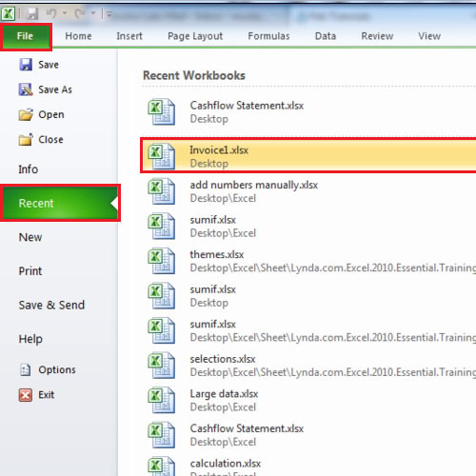The height and width of the screenshot is (476, 476).
Task: Click workbook icon beside add numbers manually.xlsx
Action: 161,191
